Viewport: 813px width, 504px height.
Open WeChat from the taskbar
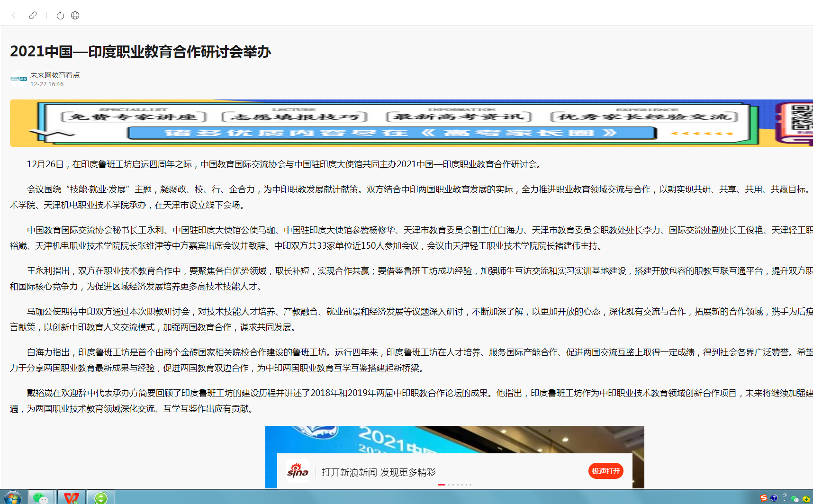(41, 497)
